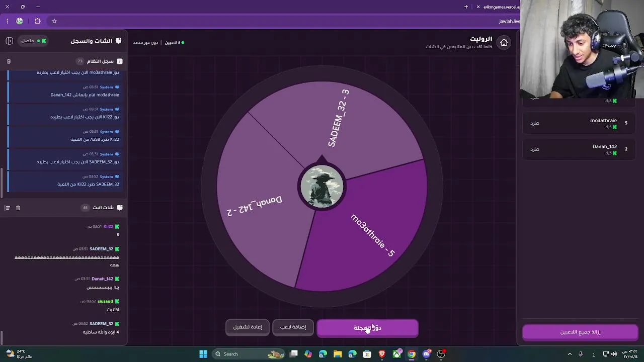Click the stream chat count badge 46
The image size is (644, 362).
pos(85,208)
